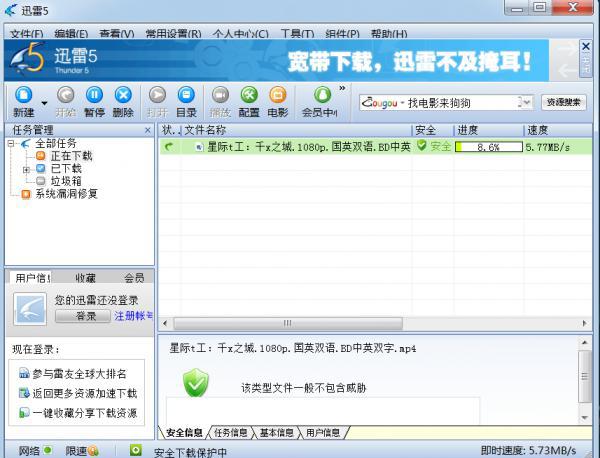Sort by the 进度 column header
The image size is (600, 458).
pos(489,130)
